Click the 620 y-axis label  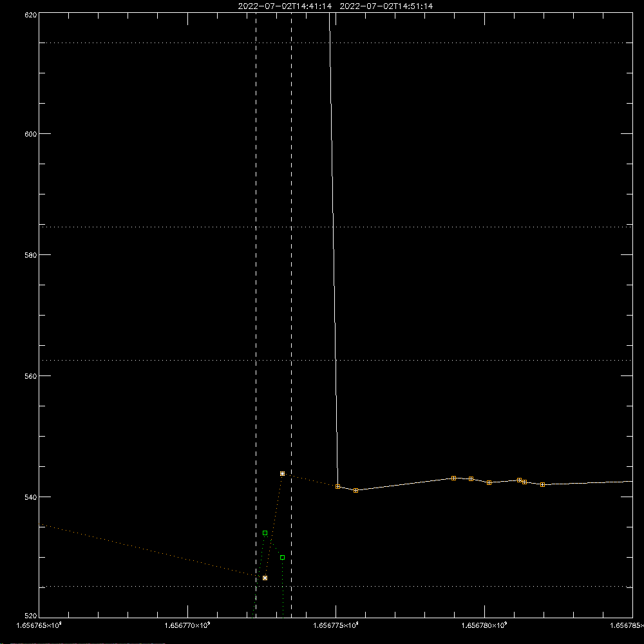click(x=31, y=15)
